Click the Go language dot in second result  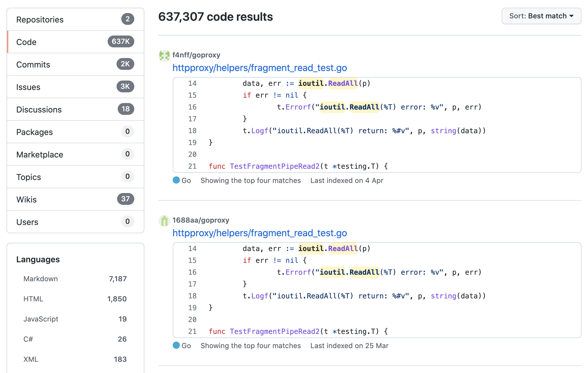[x=176, y=345]
